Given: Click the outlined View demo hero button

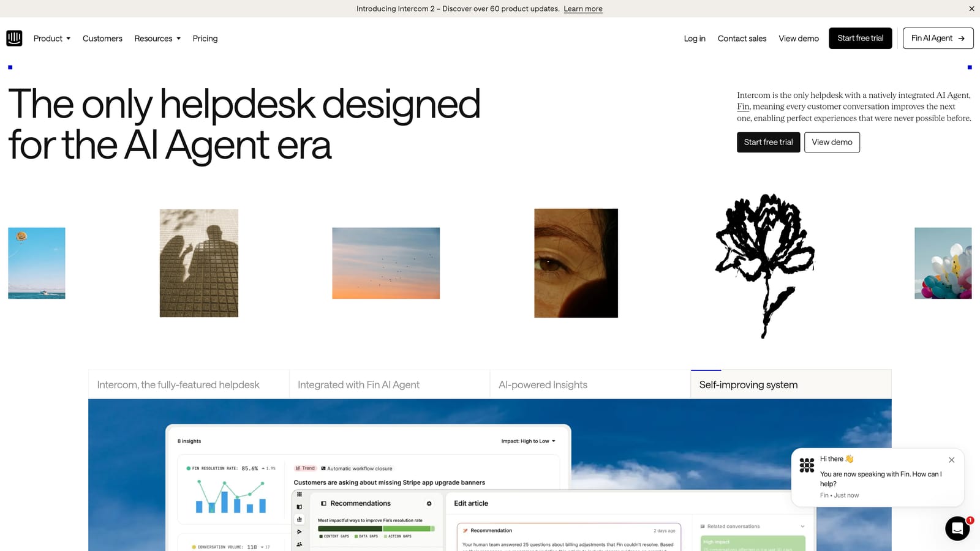Looking at the screenshot, I should [x=832, y=142].
